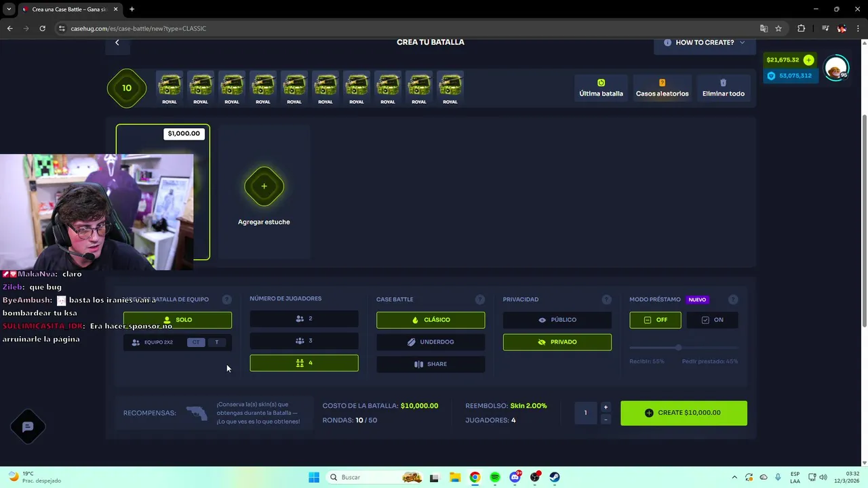868x488 pixels.
Task: Open Steam from the taskbar
Action: (x=555, y=477)
